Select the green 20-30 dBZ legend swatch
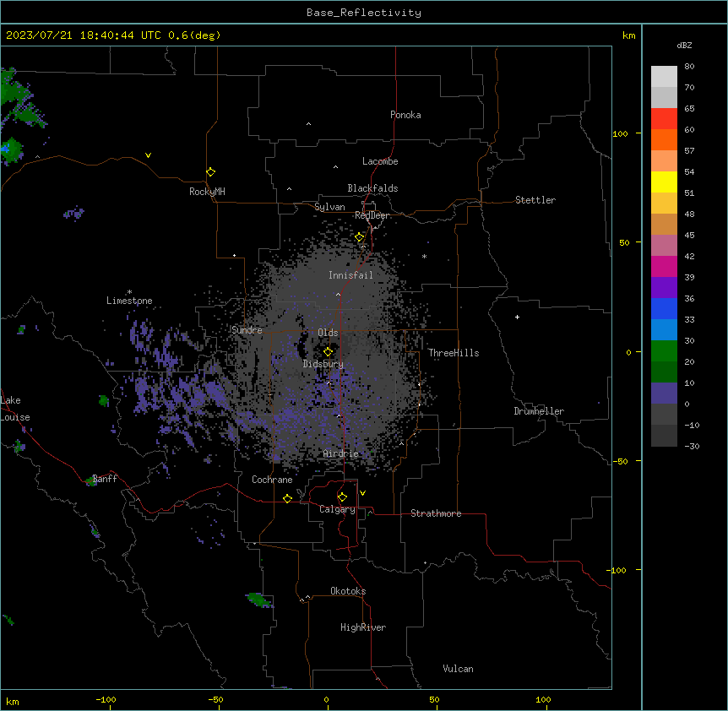 point(664,351)
